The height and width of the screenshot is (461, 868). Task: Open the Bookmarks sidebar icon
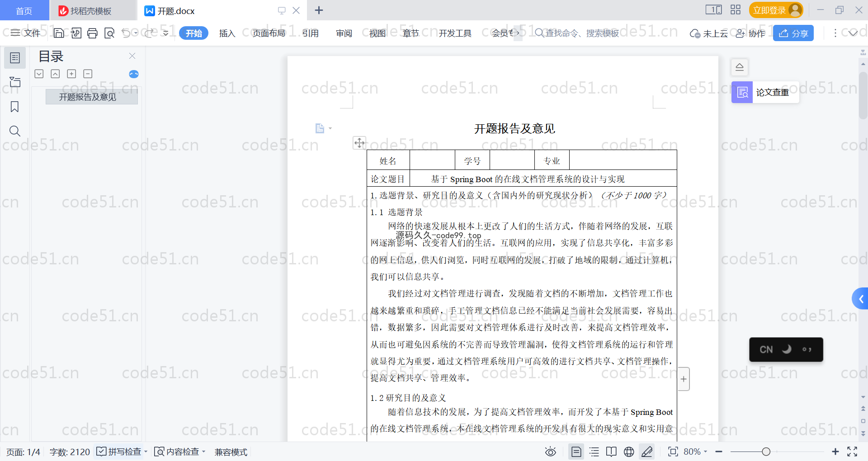15,107
